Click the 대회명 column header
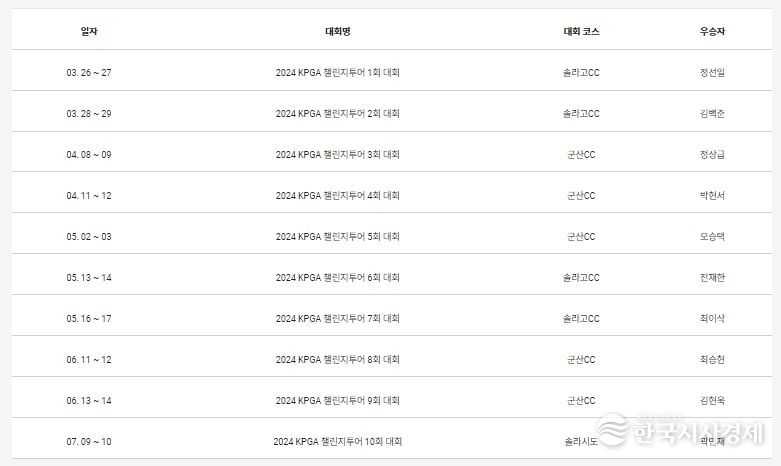The width and height of the screenshot is (781, 466). pos(338,31)
